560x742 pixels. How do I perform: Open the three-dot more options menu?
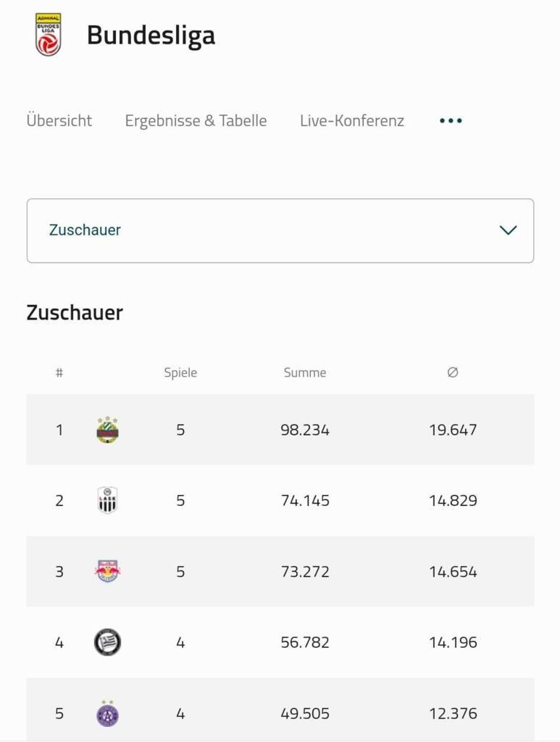coord(451,121)
